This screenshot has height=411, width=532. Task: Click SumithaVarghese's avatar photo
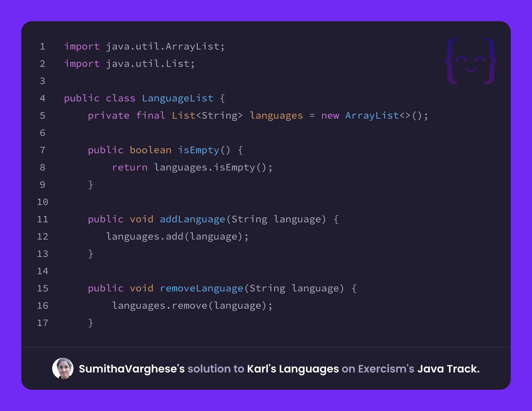pyautogui.click(x=63, y=368)
